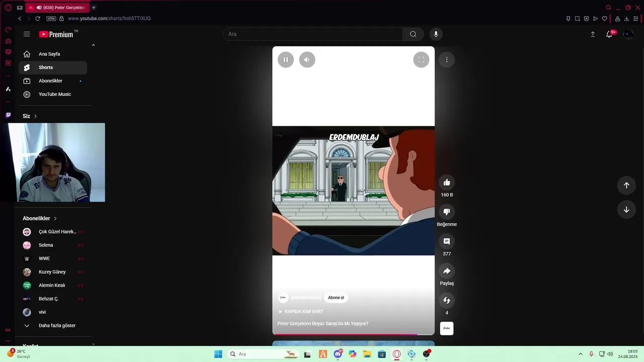
Task: Open the three-dot more options menu
Action: click(x=446, y=60)
